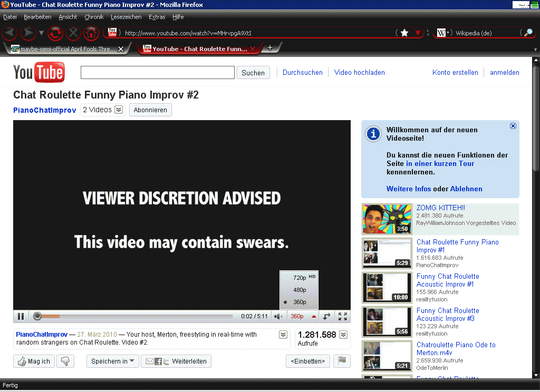Open the address bar history dropdown arrow
540x392 pixels.
click(x=418, y=33)
